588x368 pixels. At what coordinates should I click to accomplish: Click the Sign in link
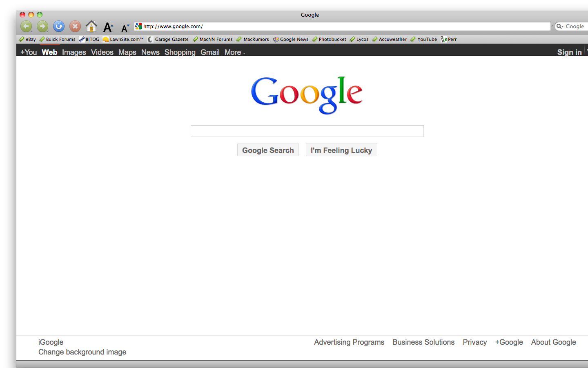(569, 52)
